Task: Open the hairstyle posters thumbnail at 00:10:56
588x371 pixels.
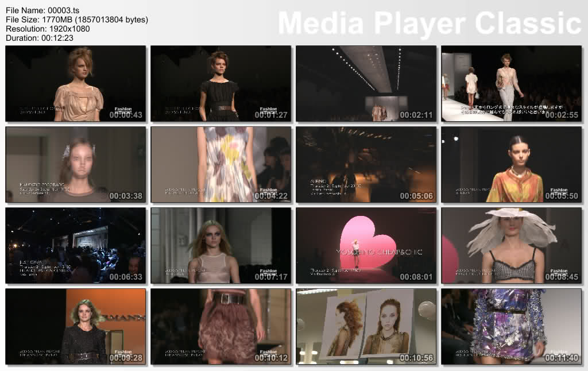Action: 366,327
